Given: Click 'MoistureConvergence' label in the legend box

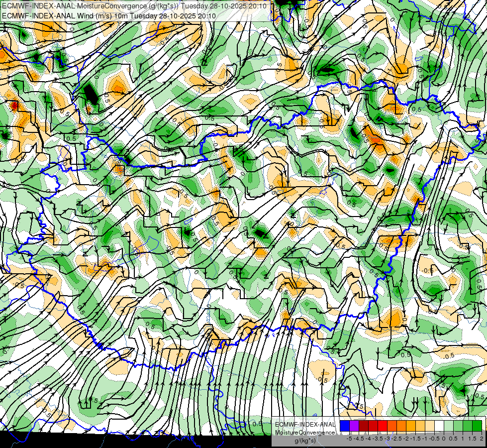Looking at the screenshot, I should tap(305, 433).
